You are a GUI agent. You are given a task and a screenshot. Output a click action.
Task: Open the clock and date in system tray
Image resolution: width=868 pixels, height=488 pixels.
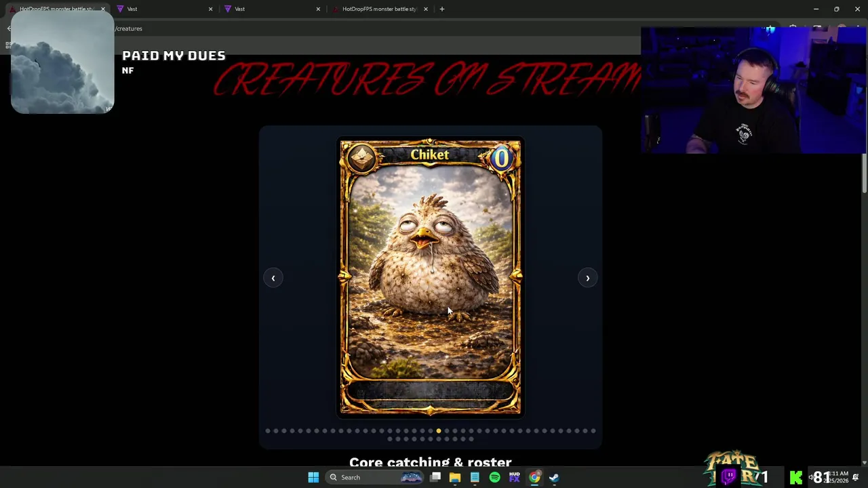(x=838, y=477)
